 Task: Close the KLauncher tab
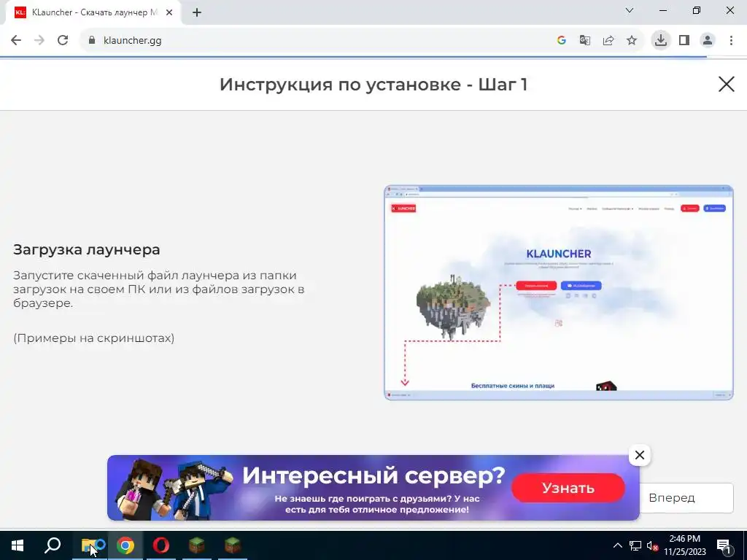[169, 13]
